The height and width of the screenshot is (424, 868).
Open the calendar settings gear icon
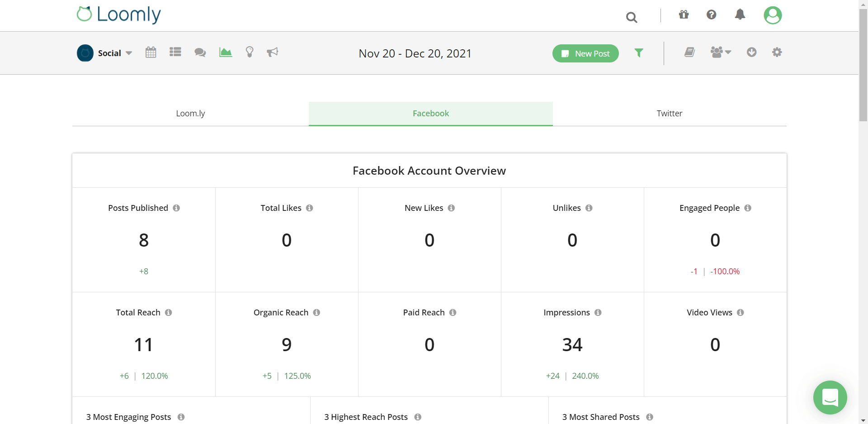tap(777, 52)
